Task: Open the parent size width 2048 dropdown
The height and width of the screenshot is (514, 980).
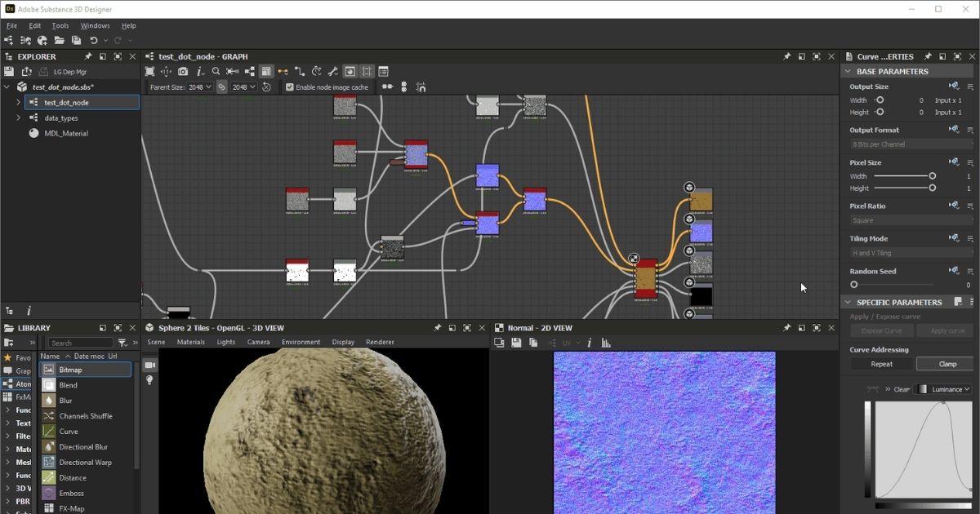Action: pyautogui.click(x=199, y=87)
